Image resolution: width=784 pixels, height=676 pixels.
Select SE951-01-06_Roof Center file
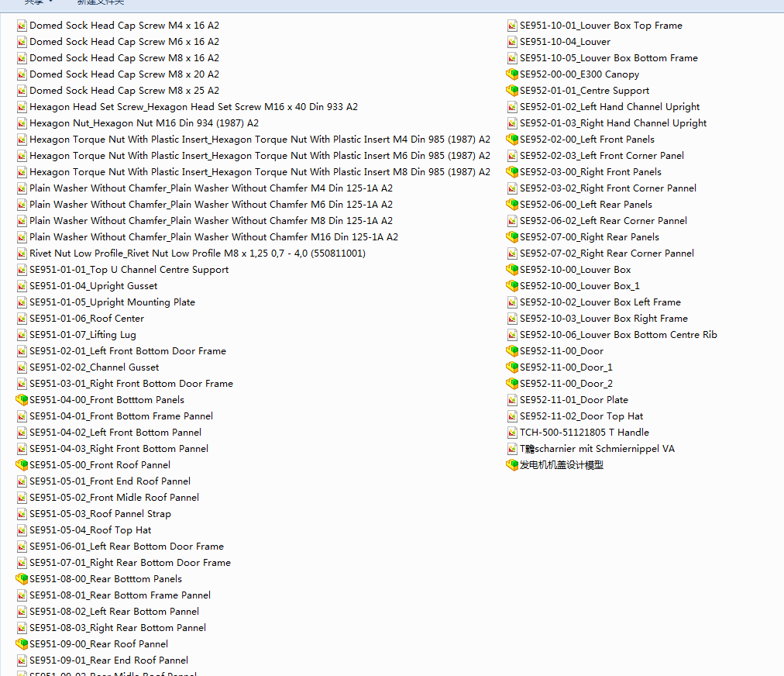coord(87,319)
